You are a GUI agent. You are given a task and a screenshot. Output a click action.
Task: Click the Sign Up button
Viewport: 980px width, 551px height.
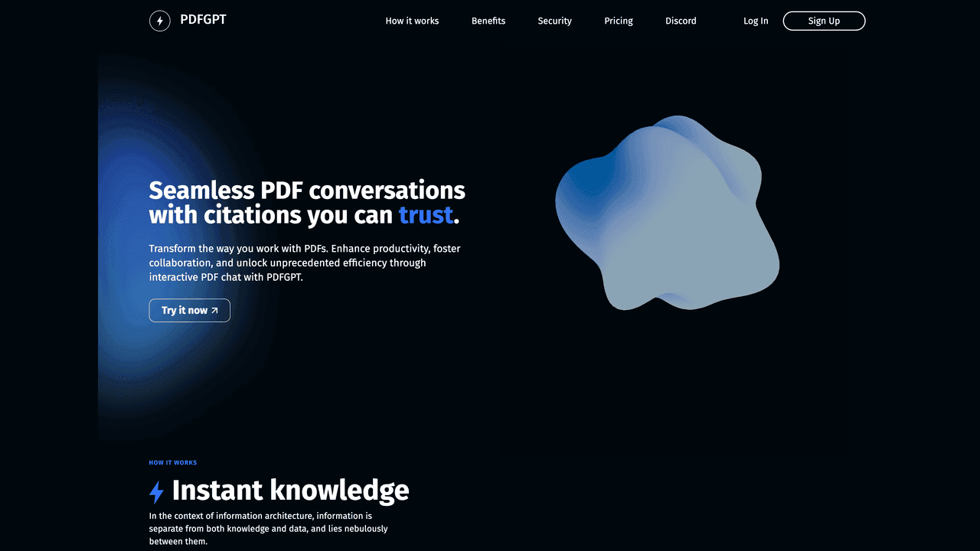point(824,21)
